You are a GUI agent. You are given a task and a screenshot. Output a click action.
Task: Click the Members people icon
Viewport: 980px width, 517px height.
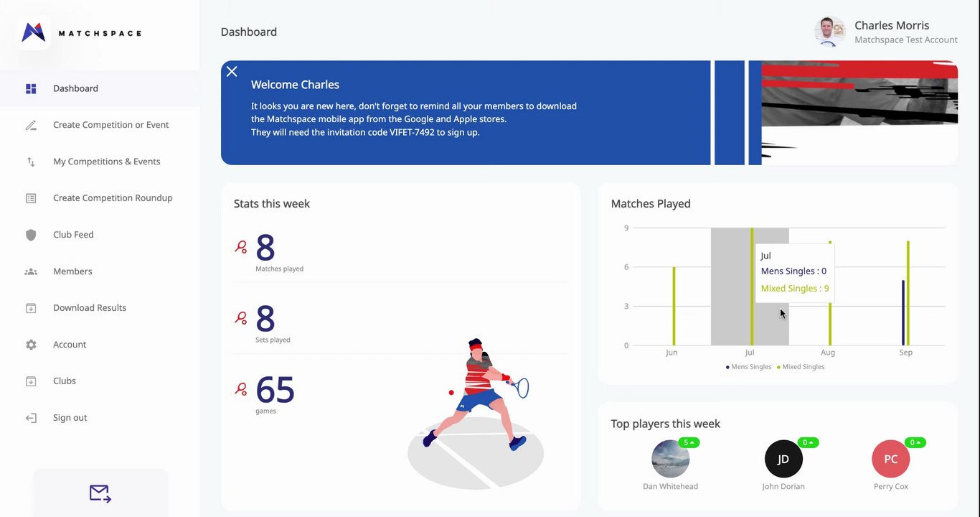(31, 271)
